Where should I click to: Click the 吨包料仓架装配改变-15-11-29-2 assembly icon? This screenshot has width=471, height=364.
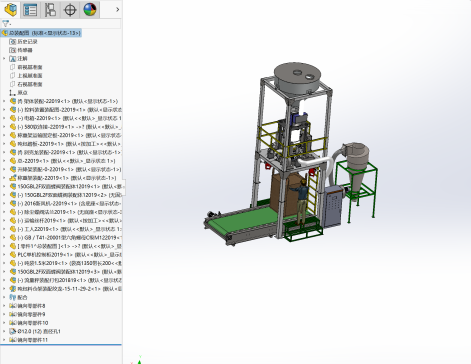[x=13, y=289]
